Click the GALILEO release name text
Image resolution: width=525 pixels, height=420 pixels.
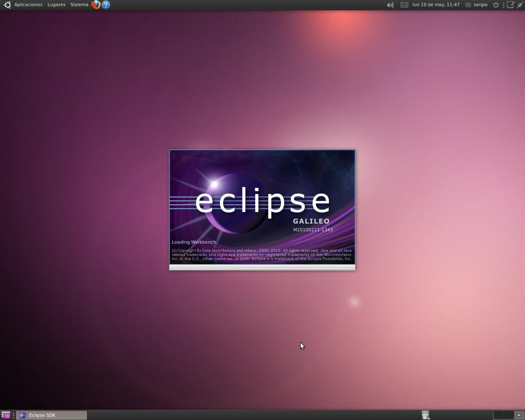311,221
